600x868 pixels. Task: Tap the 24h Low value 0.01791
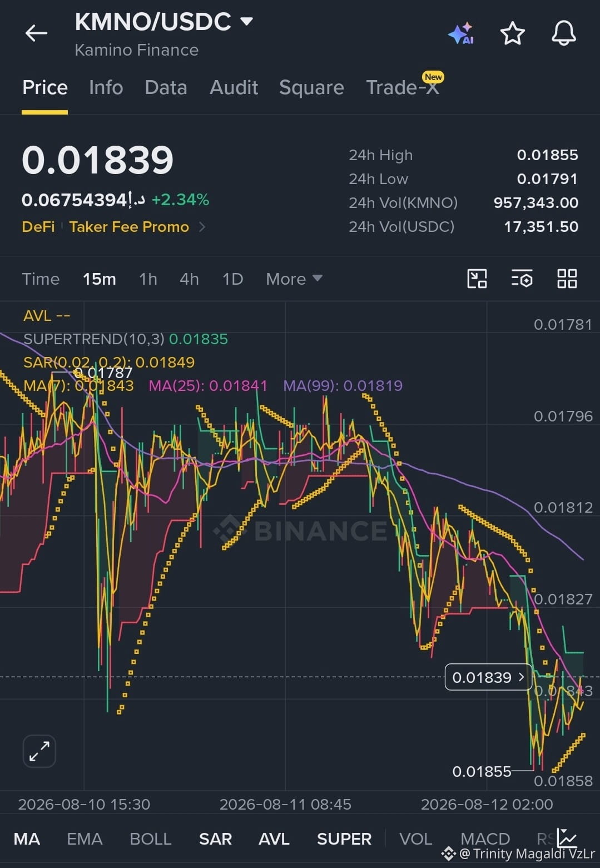point(547,179)
